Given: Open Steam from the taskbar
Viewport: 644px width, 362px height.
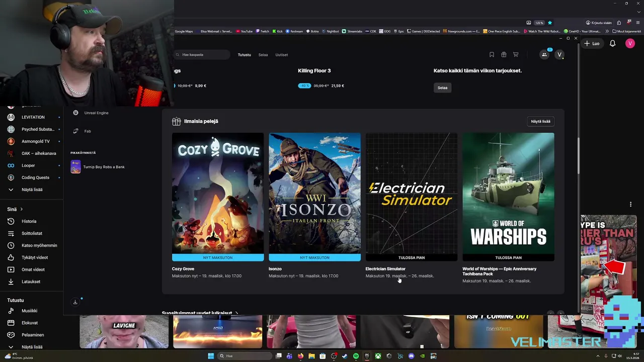Looking at the screenshot, I should (345, 356).
